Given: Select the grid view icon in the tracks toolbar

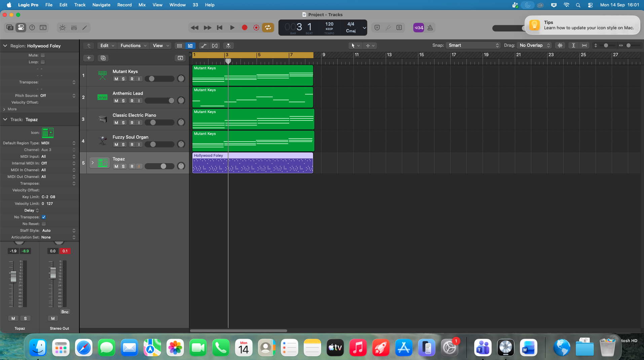Looking at the screenshot, I should [x=180, y=46].
